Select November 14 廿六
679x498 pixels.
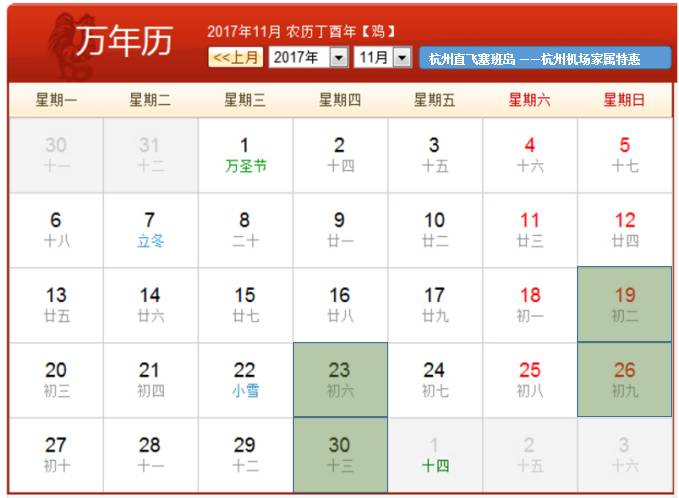tap(151, 305)
